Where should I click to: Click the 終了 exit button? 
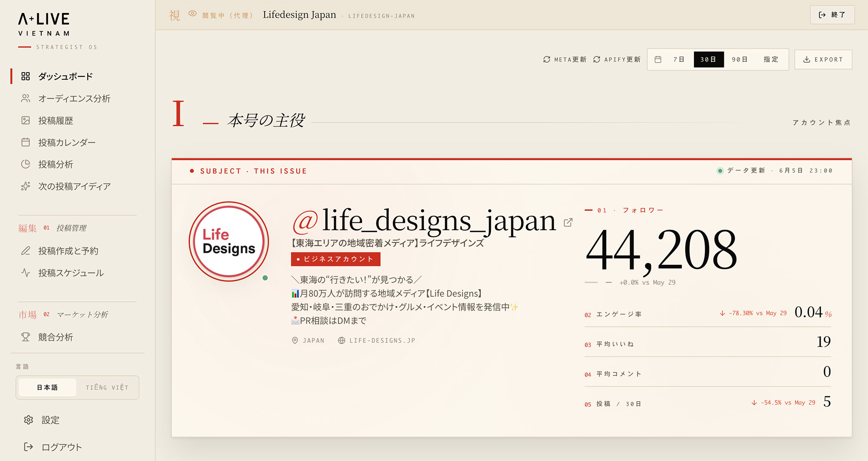(832, 15)
